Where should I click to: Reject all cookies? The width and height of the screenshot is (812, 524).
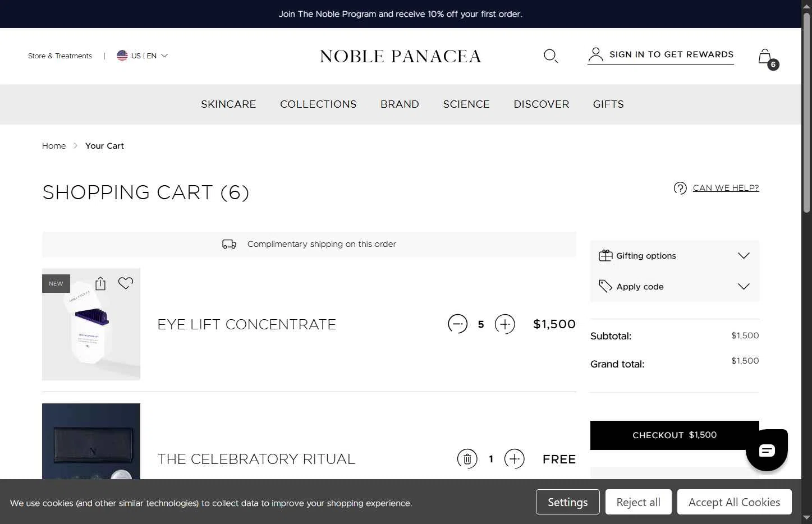638,502
